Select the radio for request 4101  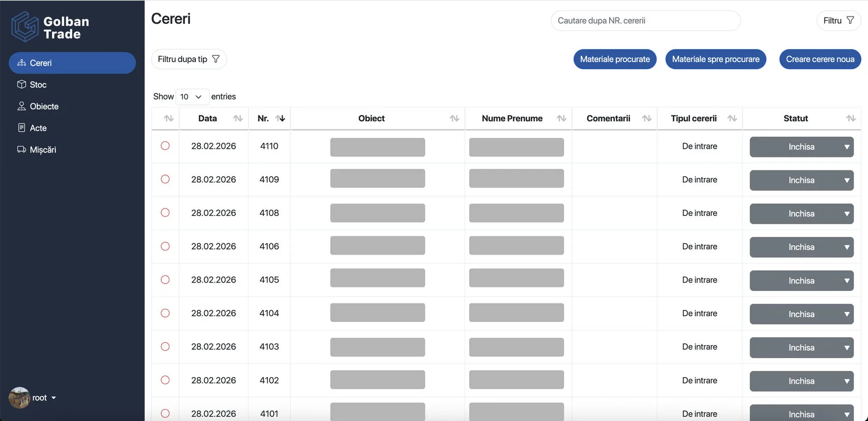pos(165,413)
